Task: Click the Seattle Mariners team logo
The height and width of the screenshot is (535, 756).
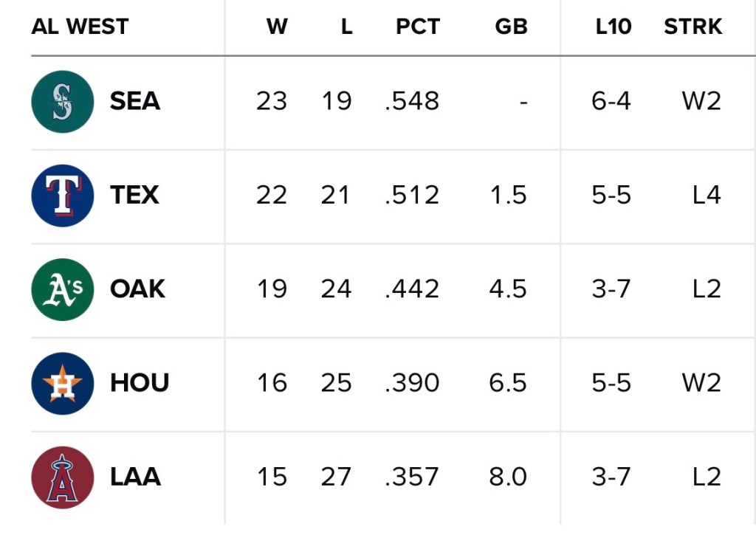Action: (x=63, y=102)
